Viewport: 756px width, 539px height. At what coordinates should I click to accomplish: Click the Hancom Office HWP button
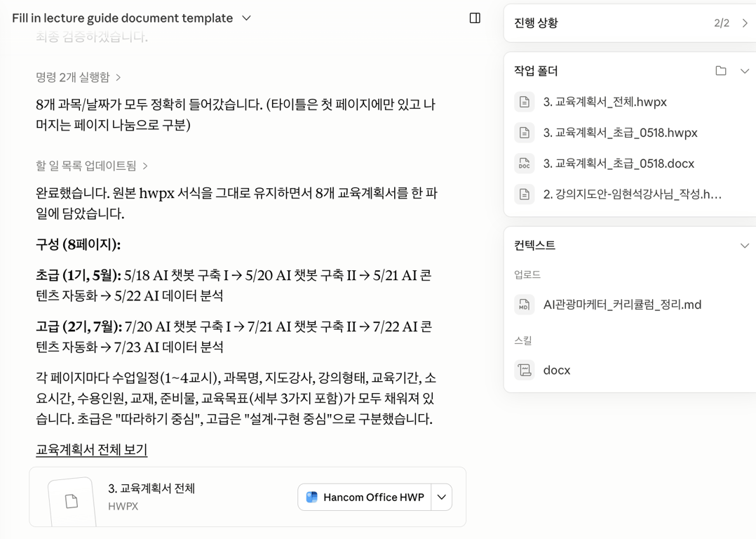click(365, 497)
